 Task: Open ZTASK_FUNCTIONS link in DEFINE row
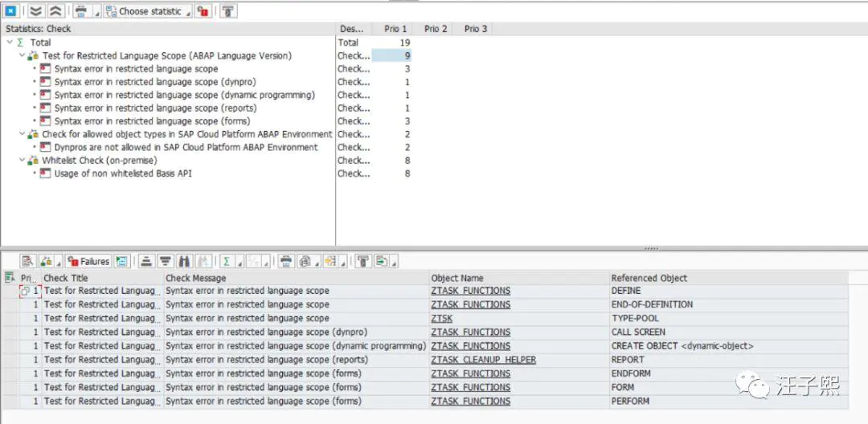[x=470, y=291]
